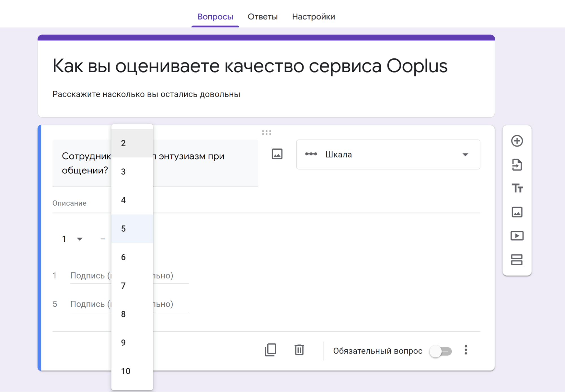Screen dimensions: 565x392
Task: Open the scale minimum value dropdown showing 1
Action: [x=72, y=239]
